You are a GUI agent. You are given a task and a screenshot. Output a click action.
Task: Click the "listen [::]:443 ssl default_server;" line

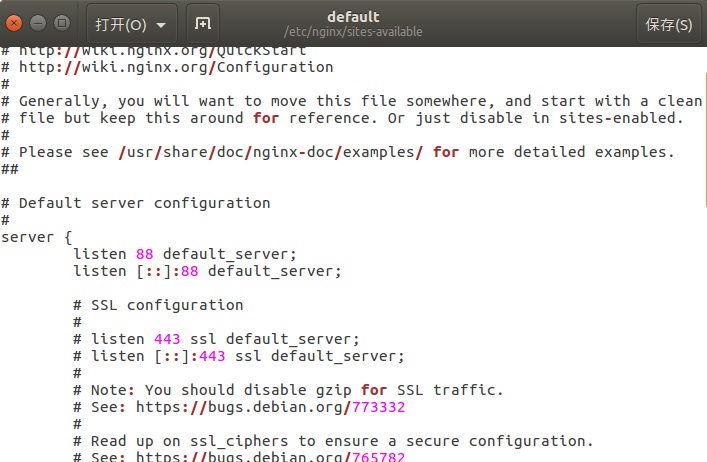click(x=247, y=356)
